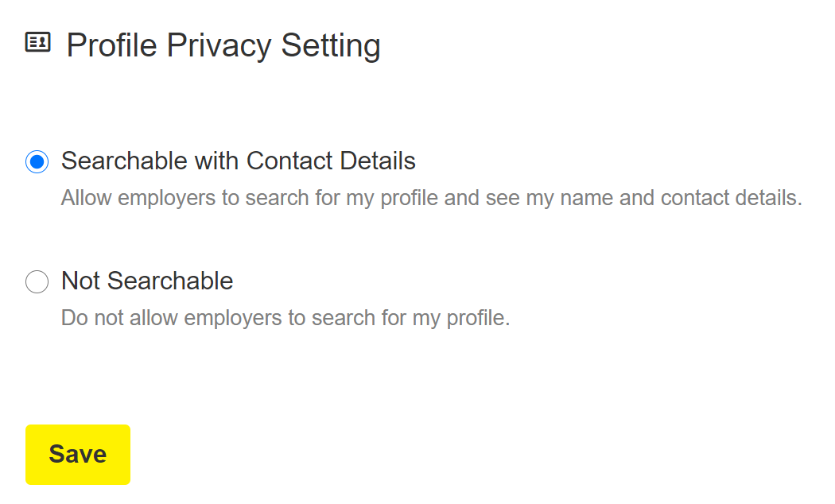Click the empty radio circle for Not Searchable
Screen dimensions: 835x504
[x=37, y=282]
